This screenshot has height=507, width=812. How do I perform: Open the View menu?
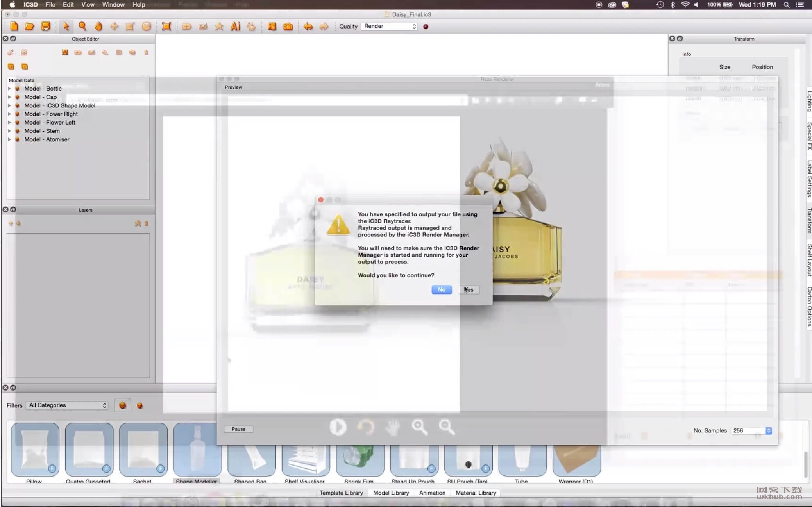pyautogui.click(x=88, y=5)
